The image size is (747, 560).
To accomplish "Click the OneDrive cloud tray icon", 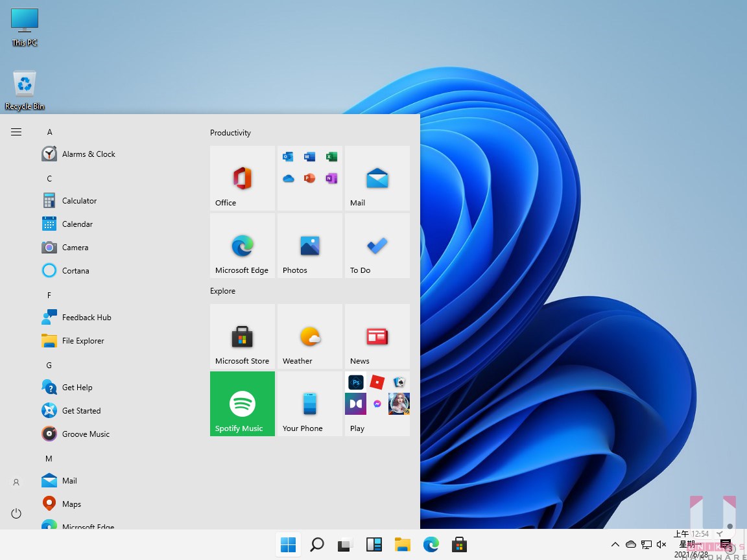I will 631,544.
